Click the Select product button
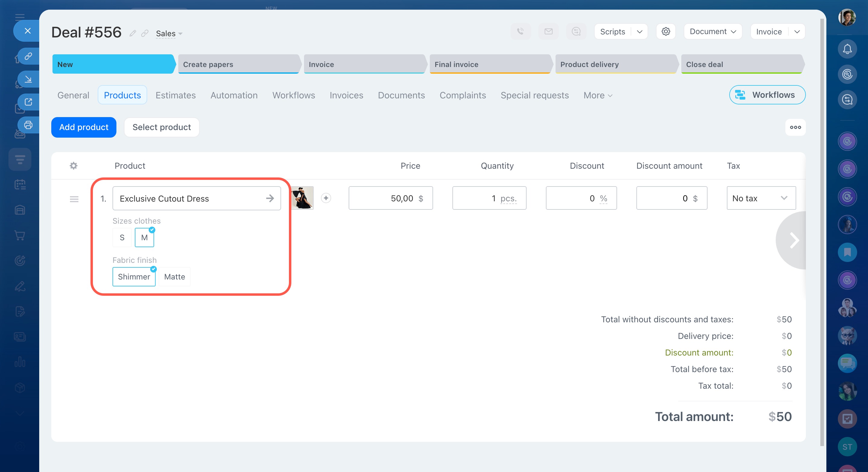Image resolution: width=868 pixels, height=472 pixels. [x=161, y=127]
